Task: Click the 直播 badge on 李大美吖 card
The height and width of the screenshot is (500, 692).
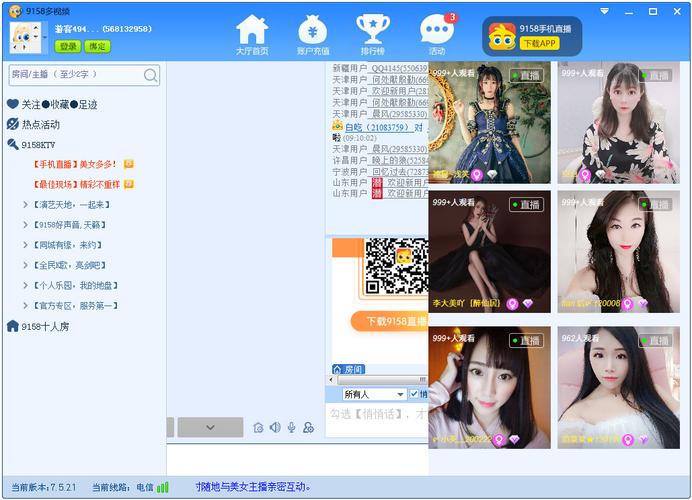Action: 526,204
